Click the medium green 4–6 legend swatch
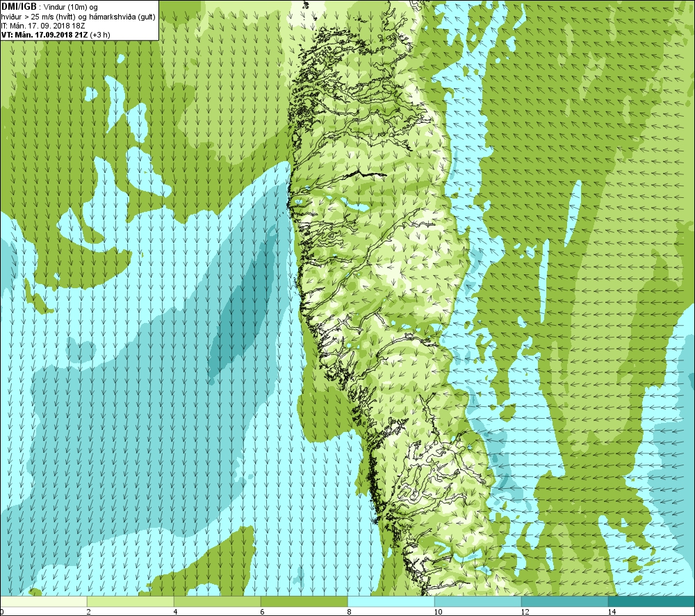This screenshot has width=695, height=616. tap(217, 601)
